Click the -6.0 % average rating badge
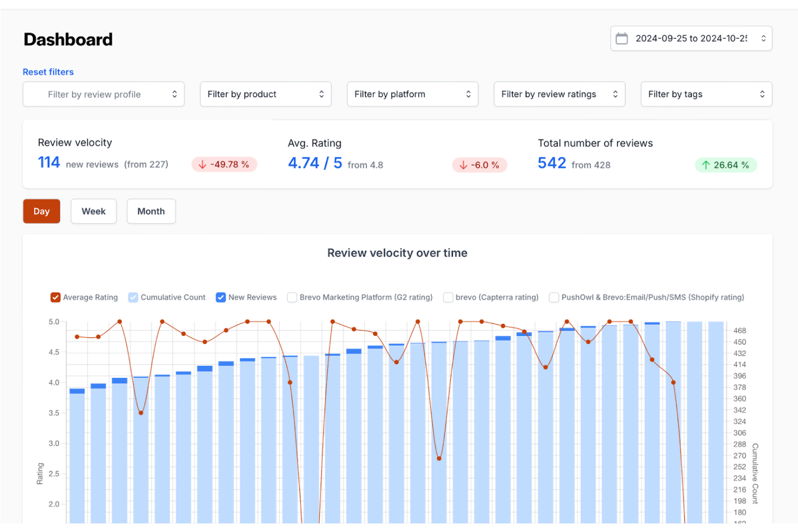Viewport: 798px width, 532px height. coord(480,165)
